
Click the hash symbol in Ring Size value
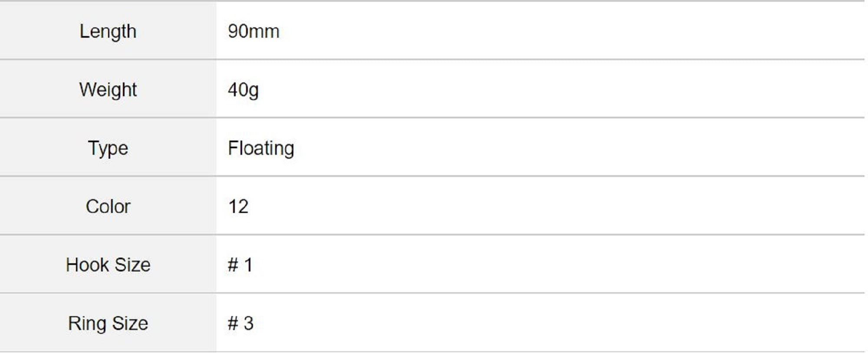click(233, 324)
